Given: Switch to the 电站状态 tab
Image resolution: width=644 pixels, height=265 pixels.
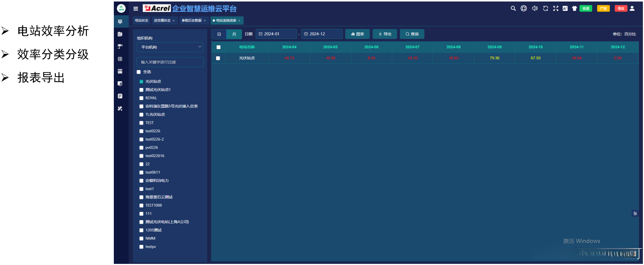Looking at the screenshot, I should 142,21.
